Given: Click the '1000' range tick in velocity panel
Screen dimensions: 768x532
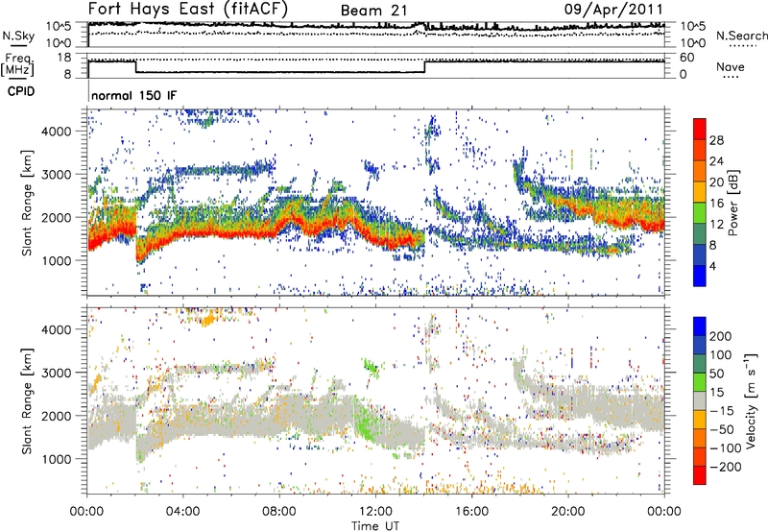Looking at the screenshot, I should click(x=56, y=459).
